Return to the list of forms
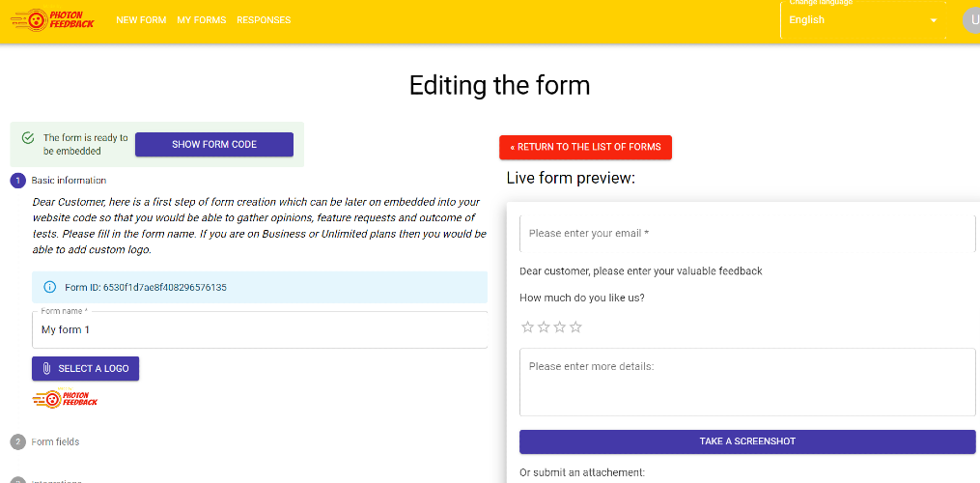 586,147
